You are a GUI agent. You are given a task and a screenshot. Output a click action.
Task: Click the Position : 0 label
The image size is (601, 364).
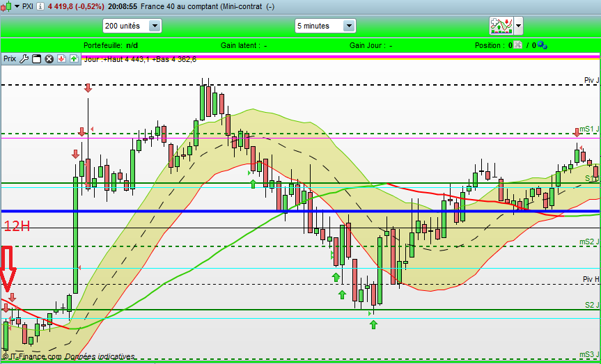tap(494, 46)
